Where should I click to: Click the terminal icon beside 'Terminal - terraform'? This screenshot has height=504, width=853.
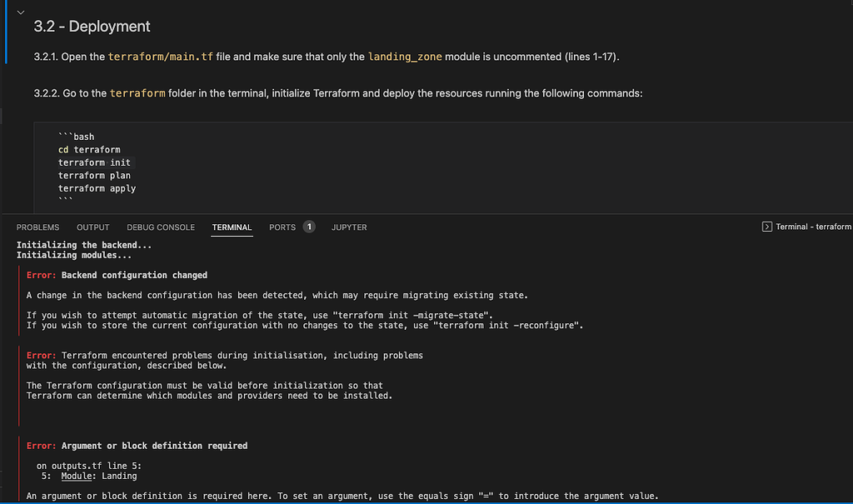click(766, 226)
